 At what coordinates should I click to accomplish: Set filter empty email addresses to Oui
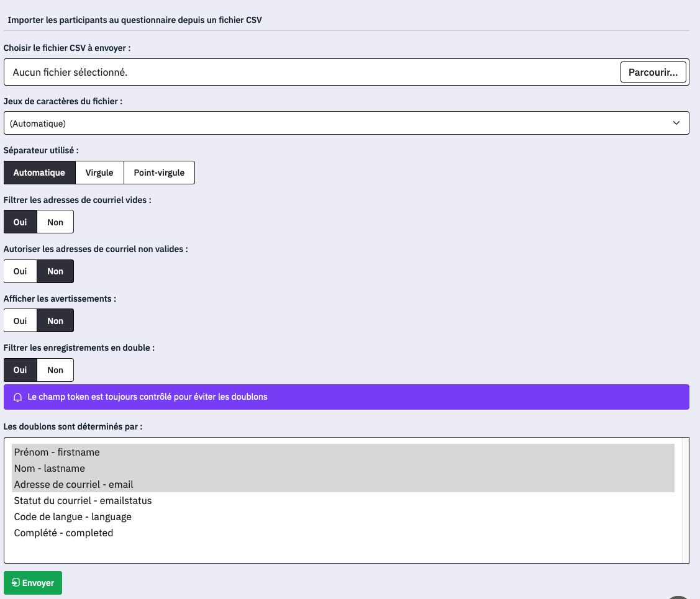20,222
